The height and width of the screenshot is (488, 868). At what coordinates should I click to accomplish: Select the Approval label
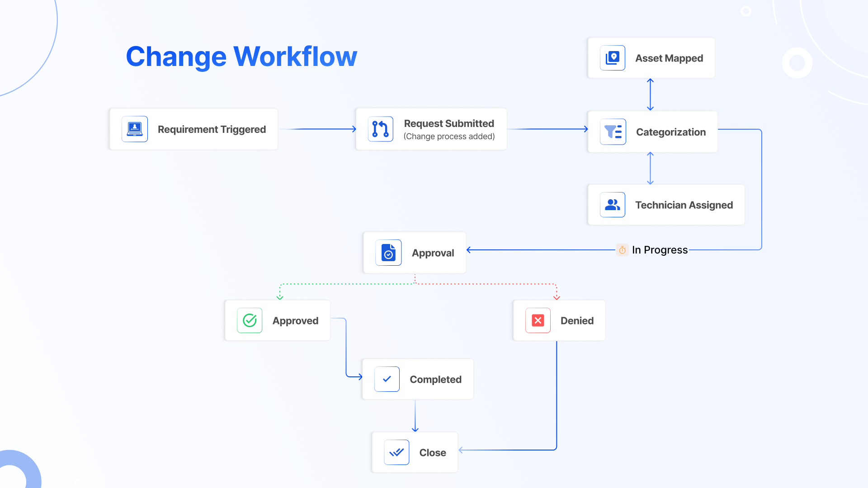(x=433, y=253)
